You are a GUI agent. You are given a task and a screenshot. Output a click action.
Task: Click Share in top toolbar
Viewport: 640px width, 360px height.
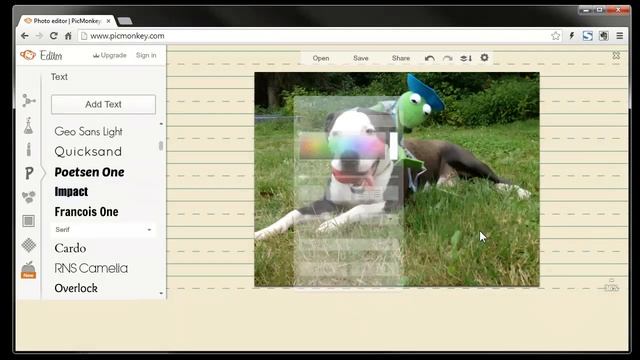tap(401, 58)
